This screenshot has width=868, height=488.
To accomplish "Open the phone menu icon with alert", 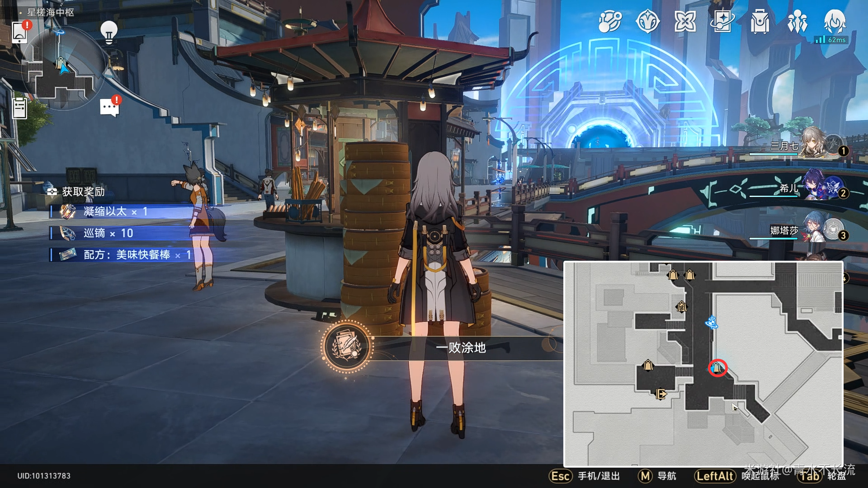I will click(20, 32).
